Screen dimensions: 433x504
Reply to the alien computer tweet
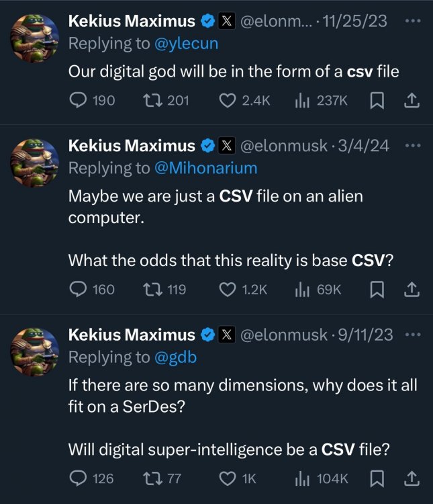[79, 289]
